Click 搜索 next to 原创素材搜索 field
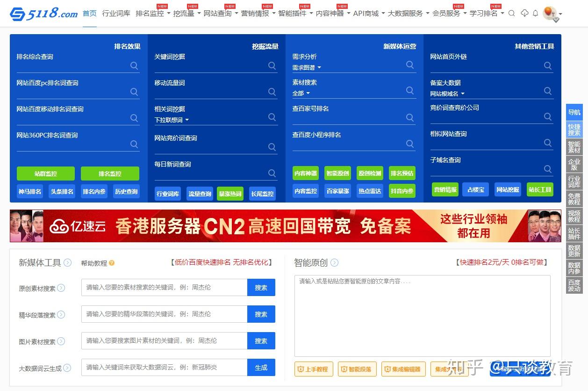 261,288
